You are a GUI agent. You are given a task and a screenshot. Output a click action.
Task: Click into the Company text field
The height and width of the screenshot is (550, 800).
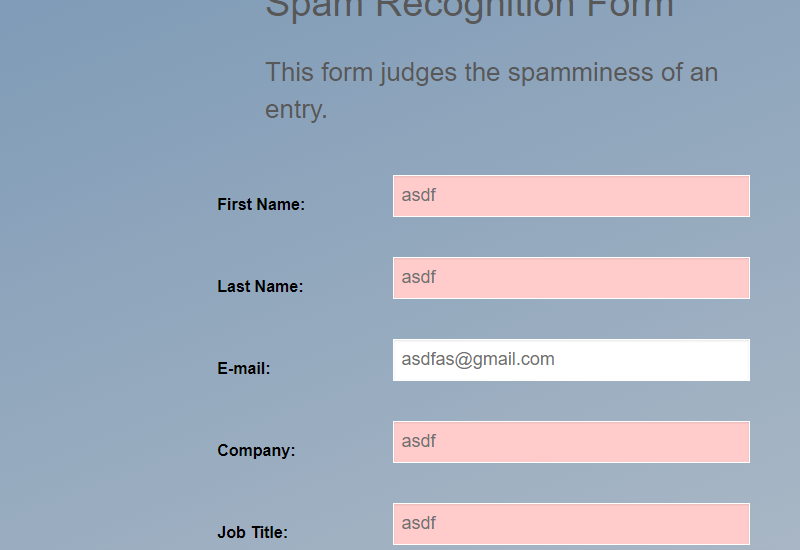coord(570,442)
